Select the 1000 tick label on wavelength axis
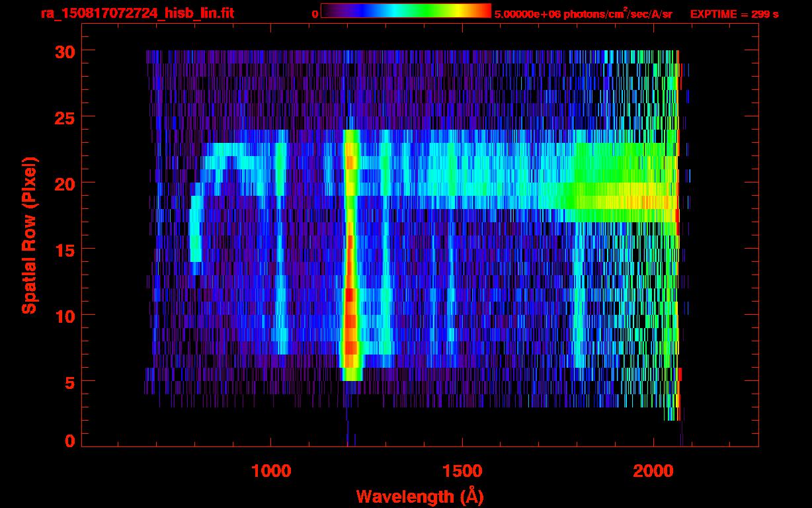812x508 pixels. coord(271,470)
